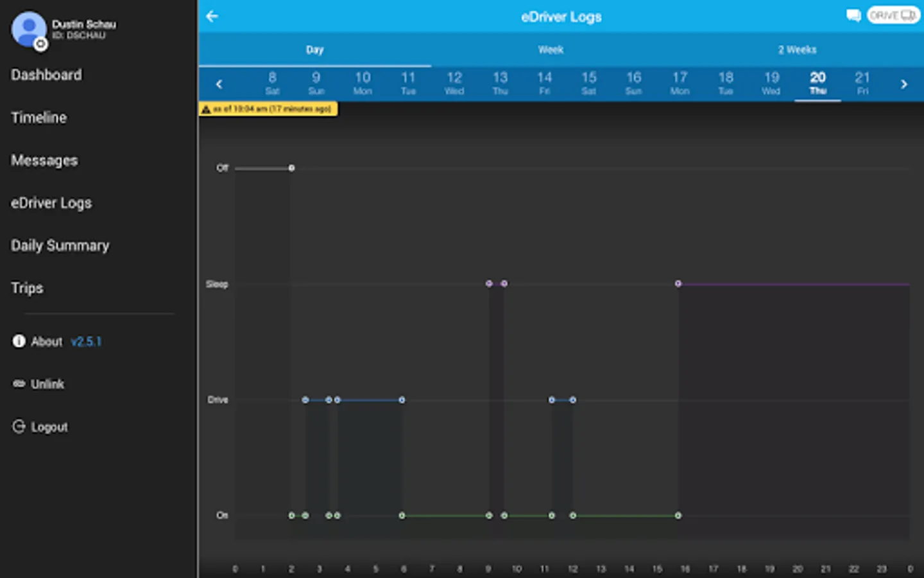Click the Sleep row label on the graph
This screenshot has width=924, height=578.
coord(217,284)
